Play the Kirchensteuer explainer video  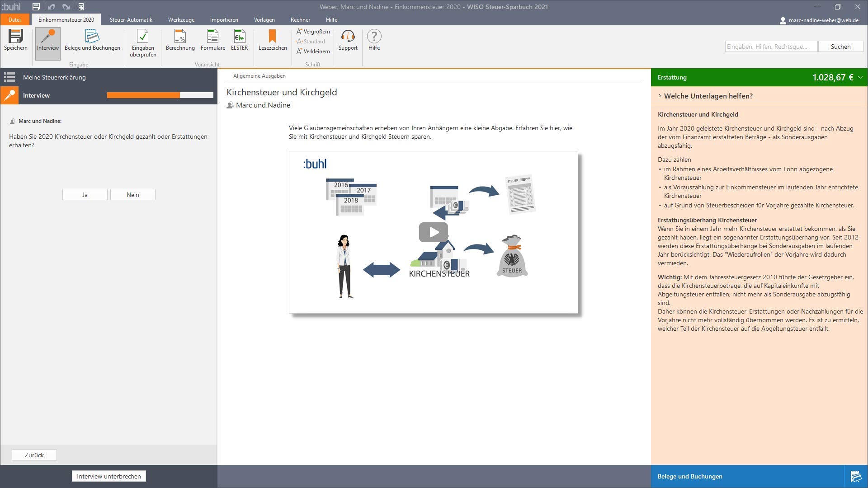434,232
